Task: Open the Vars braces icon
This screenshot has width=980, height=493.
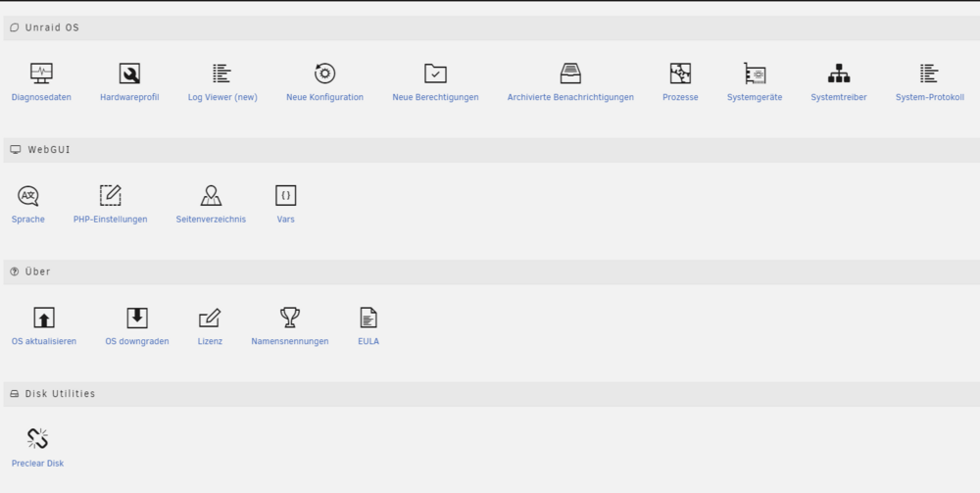Action: (285, 195)
